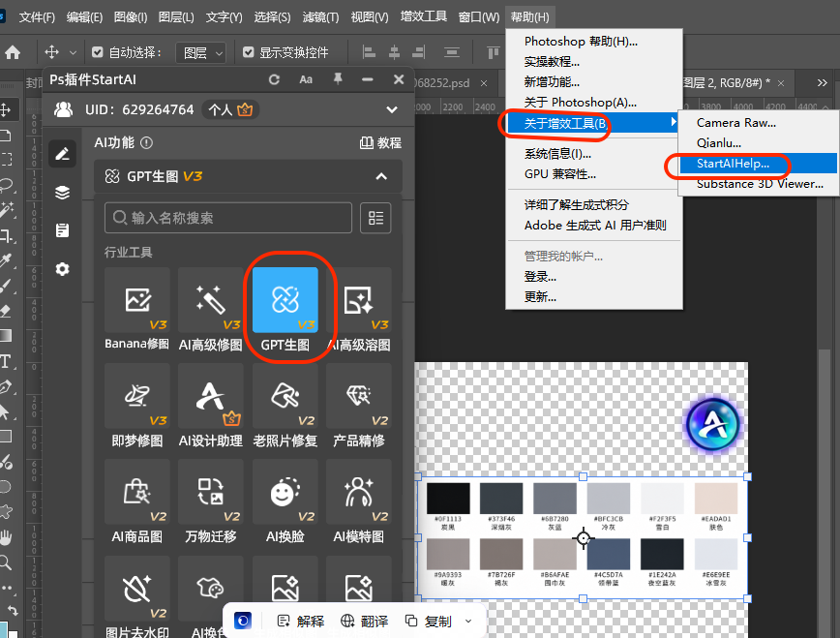
Task: Click the 翻译 button in popup bar
Action: 364,621
